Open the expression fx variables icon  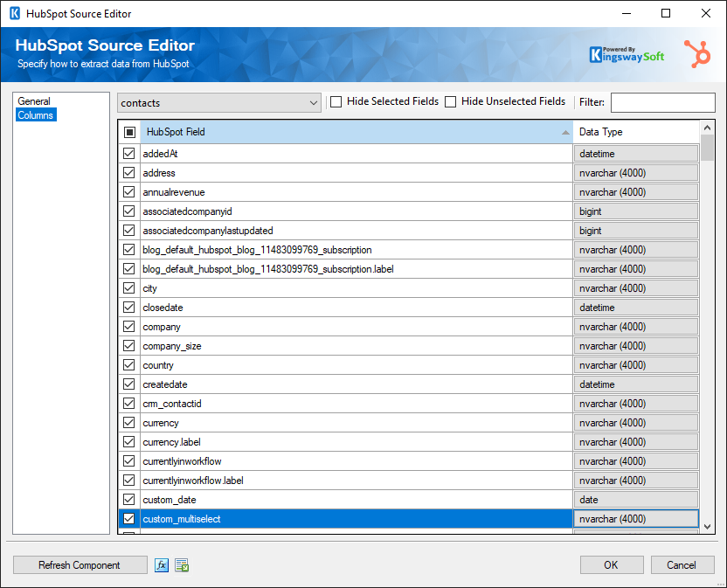(x=162, y=565)
